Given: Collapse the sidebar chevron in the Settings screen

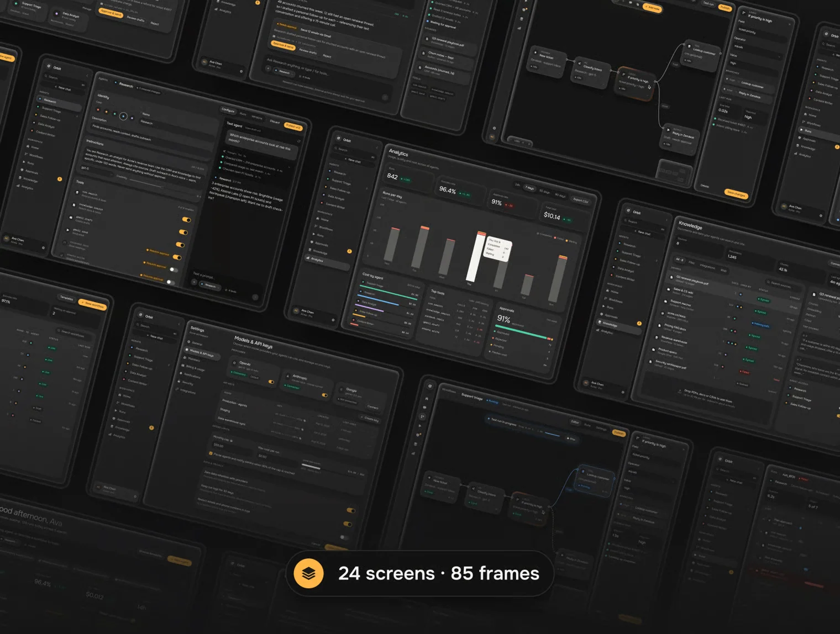Looking at the screenshot, I should 179,323.
